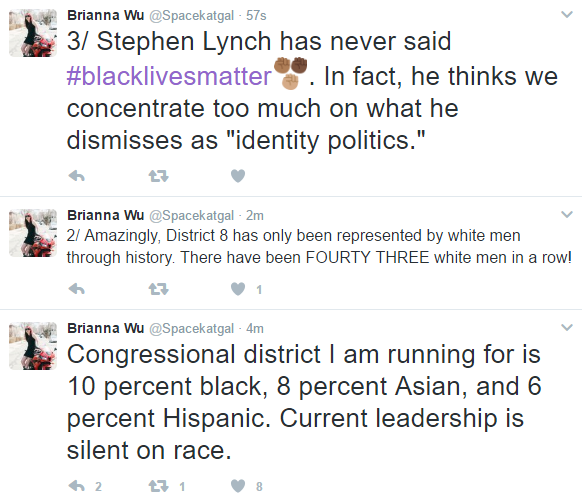Open more options on the 2m tweet

pyautogui.click(x=567, y=214)
